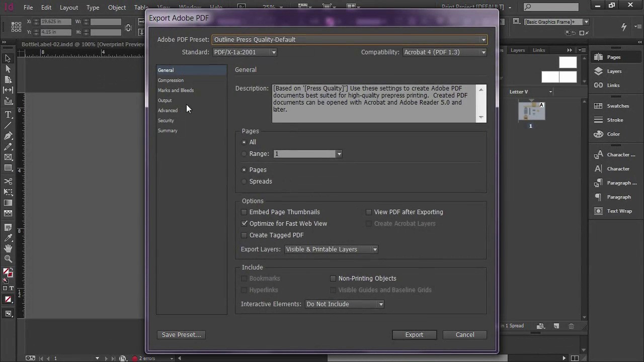Choose the Spreads radio button

(x=245, y=182)
